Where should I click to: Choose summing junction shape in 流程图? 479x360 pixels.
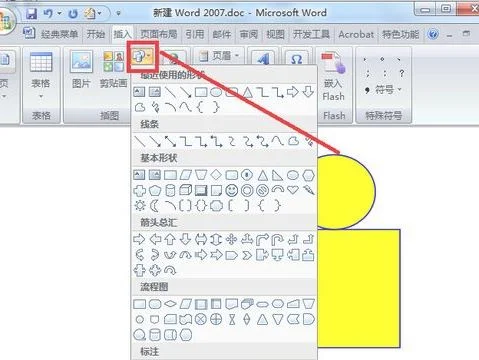click(200, 319)
